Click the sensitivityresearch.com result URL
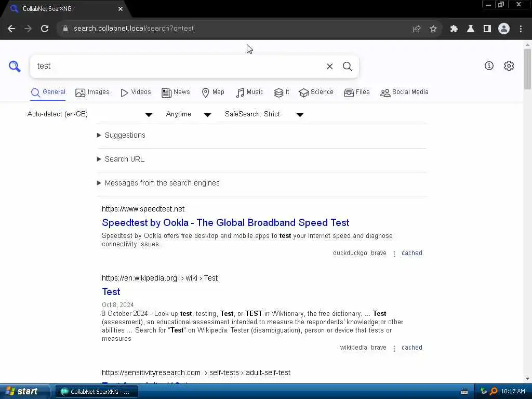The height and width of the screenshot is (399, 532). [x=196, y=373]
